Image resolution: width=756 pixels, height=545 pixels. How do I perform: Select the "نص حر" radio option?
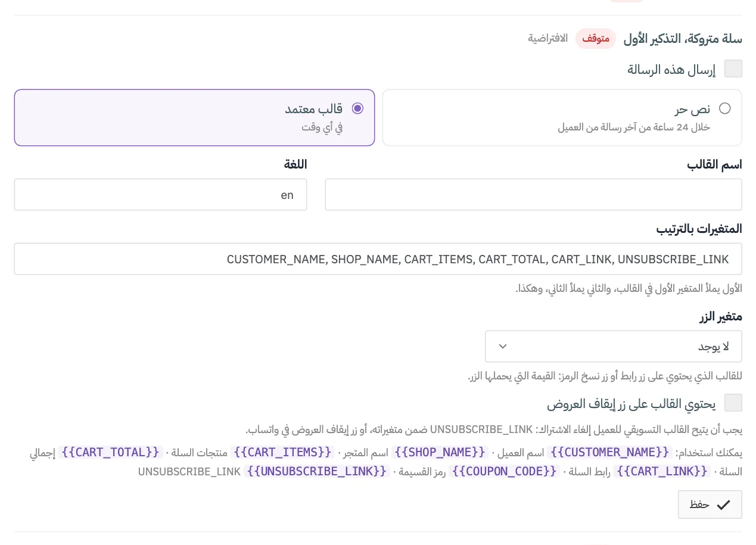tap(724, 108)
